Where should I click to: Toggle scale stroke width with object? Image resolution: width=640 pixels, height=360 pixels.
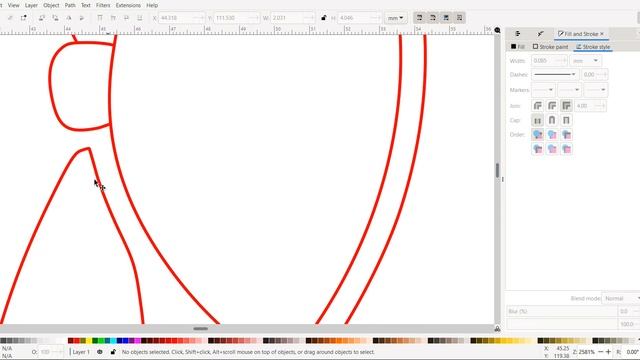coord(419,18)
